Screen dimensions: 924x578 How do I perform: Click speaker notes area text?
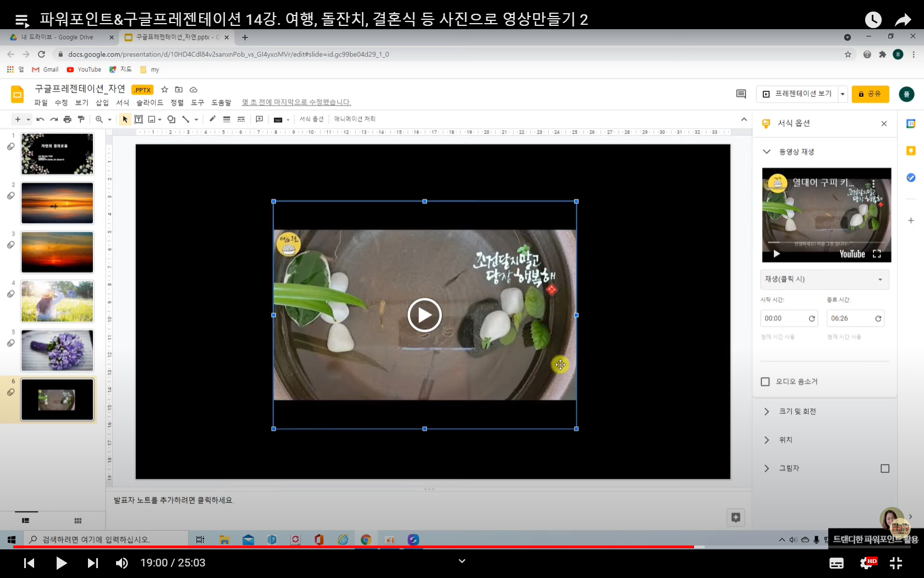coord(174,500)
